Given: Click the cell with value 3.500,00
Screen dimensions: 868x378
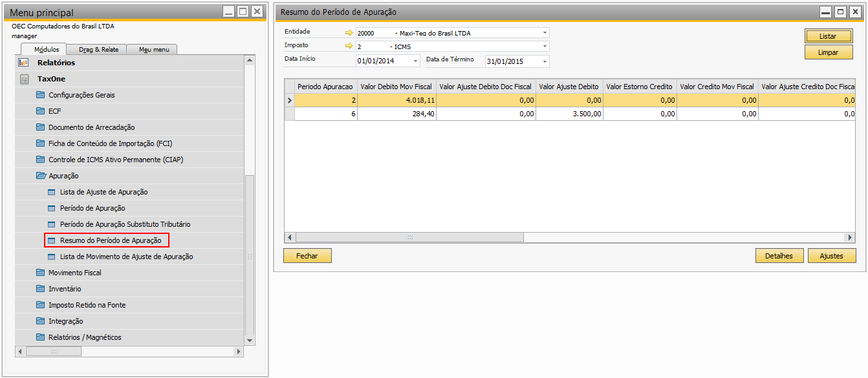Looking at the screenshot, I should point(569,114).
